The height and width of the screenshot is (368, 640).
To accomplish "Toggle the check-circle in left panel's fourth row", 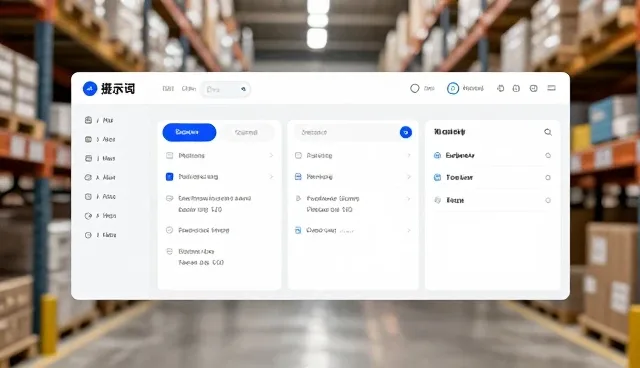I will click(x=169, y=230).
